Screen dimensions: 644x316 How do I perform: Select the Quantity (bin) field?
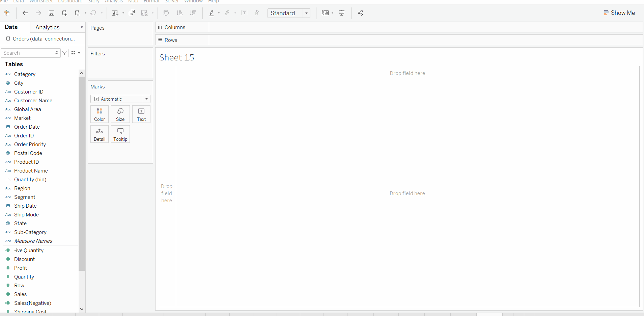[x=30, y=180]
